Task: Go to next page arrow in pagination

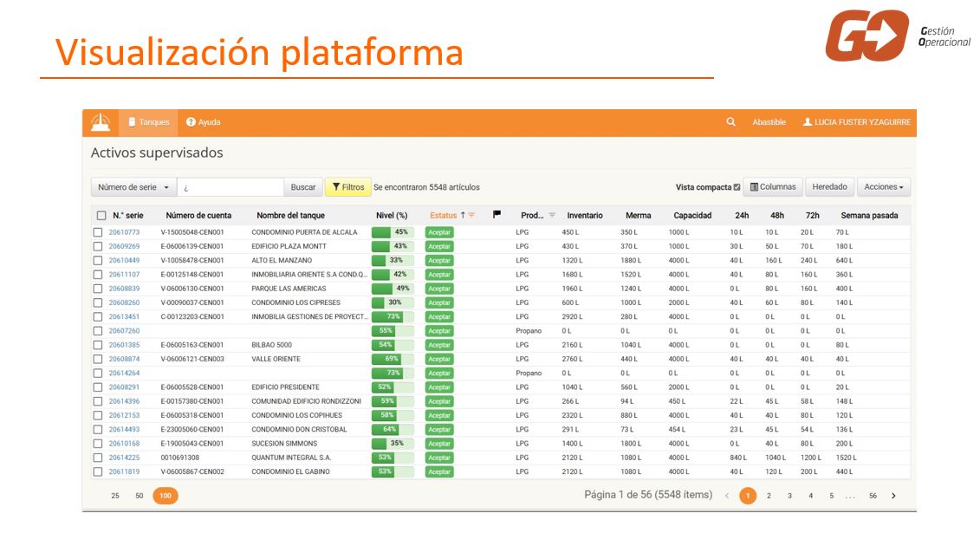Action: point(893,496)
